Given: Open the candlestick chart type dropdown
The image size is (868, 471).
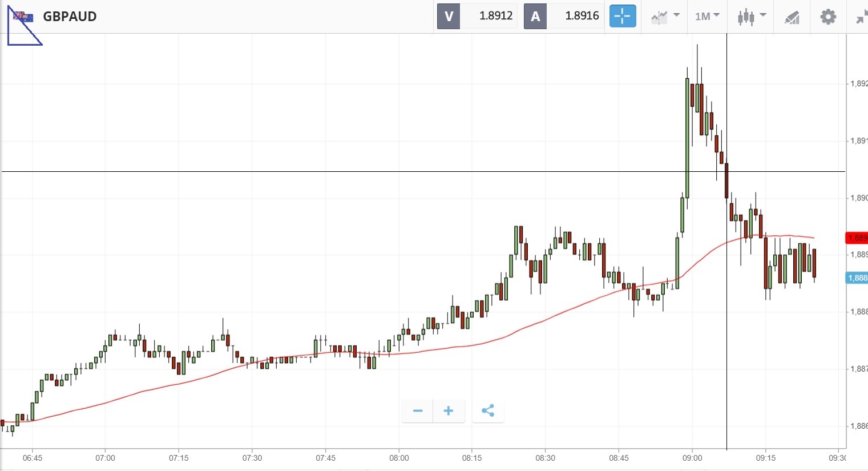Looking at the screenshot, I should (x=751, y=17).
